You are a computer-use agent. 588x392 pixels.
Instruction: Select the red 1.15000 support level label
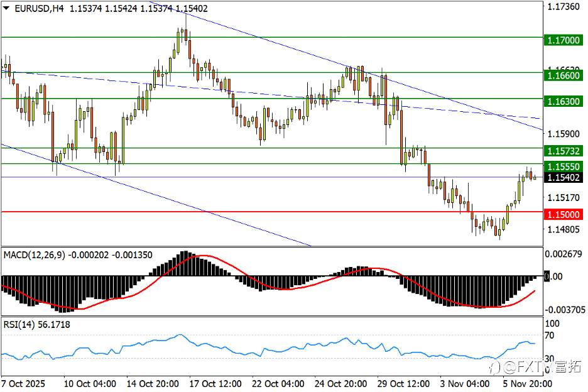click(563, 214)
